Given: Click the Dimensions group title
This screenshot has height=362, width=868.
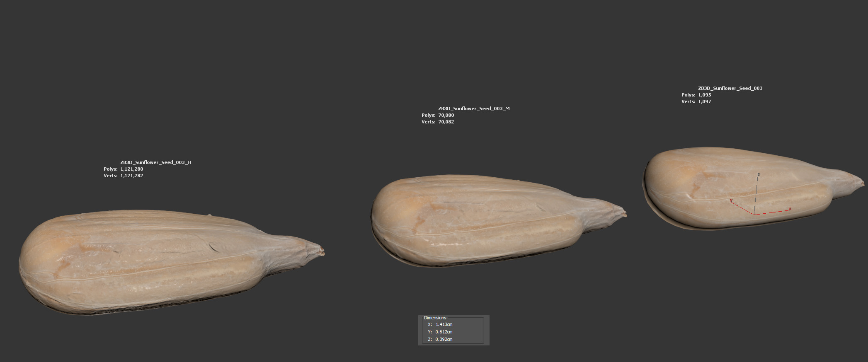Looking at the screenshot, I should click(x=435, y=318).
